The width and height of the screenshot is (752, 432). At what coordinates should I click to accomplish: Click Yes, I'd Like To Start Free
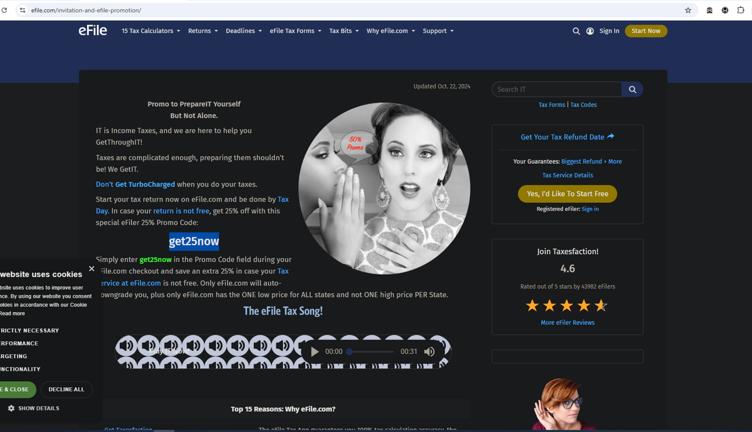pos(567,194)
